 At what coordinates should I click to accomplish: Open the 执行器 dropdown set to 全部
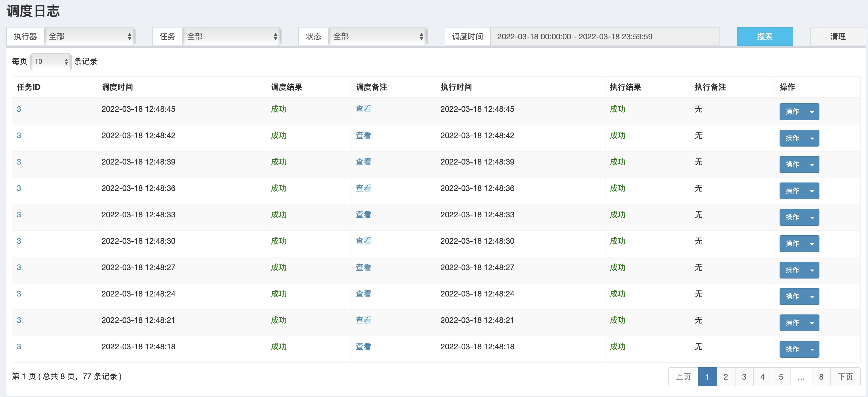(x=89, y=36)
